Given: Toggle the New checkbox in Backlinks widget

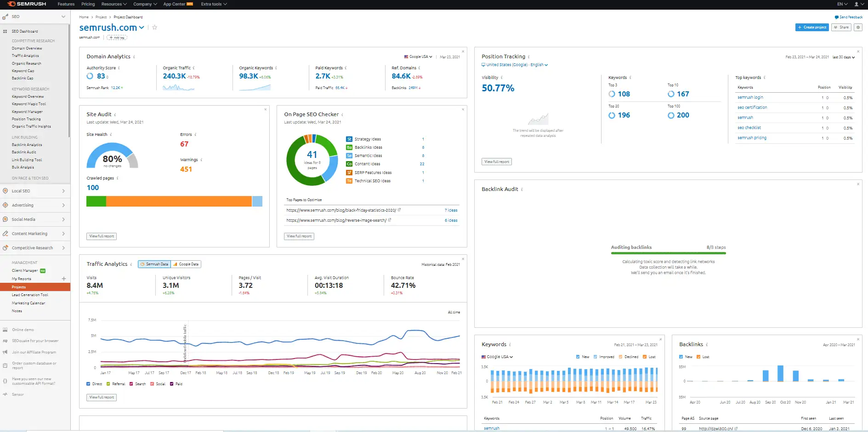Looking at the screenshot, I should [x=681, y=357].
